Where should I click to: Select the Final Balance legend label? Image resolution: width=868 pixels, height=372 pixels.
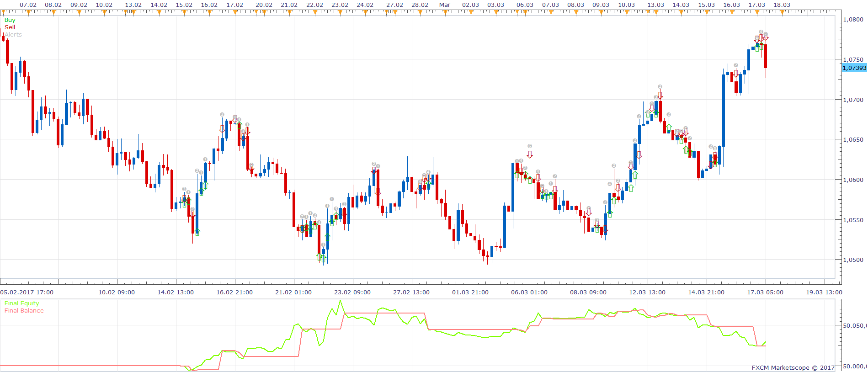[x=24, y=311]
